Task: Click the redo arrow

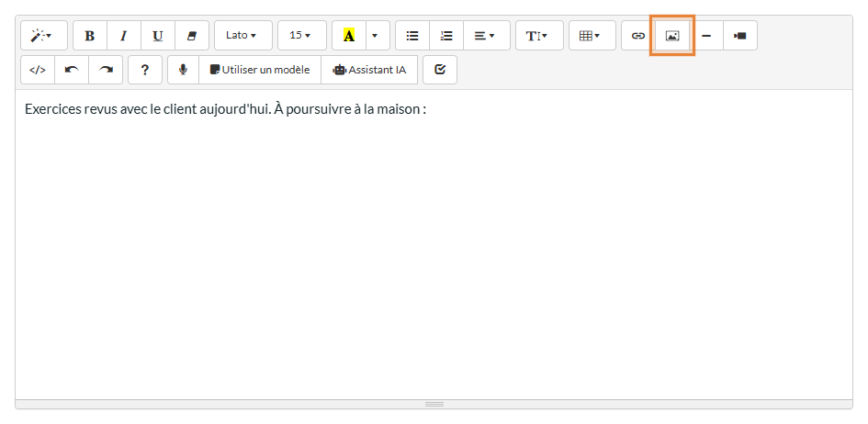Action: click(x=106, y=70)
